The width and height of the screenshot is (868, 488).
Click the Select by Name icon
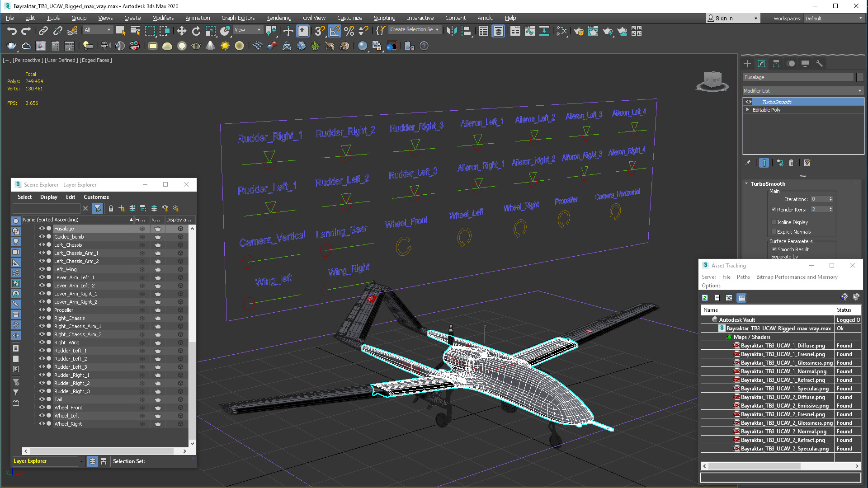coord(135,31)
